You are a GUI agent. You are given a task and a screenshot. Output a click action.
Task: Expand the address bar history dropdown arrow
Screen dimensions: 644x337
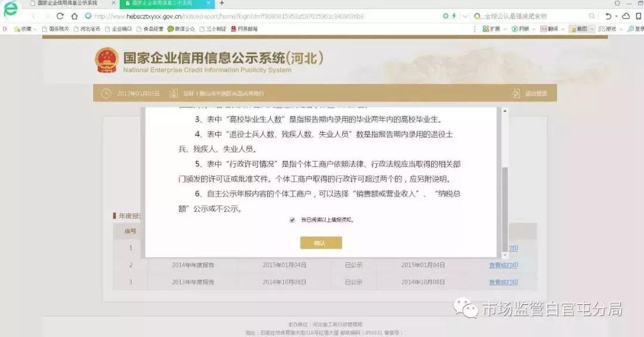(x=465, y=16)
